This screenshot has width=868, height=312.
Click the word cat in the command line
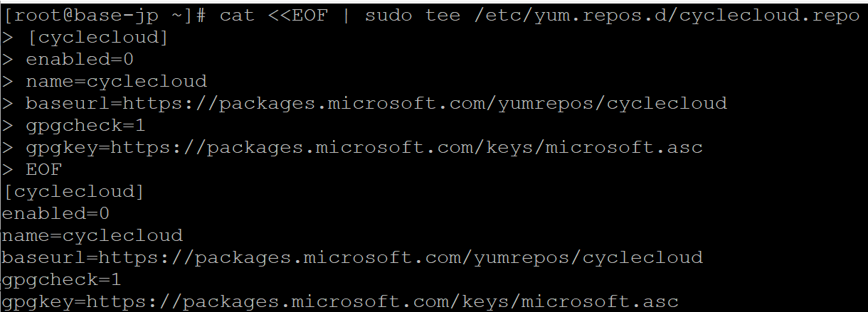pos(237,15)
